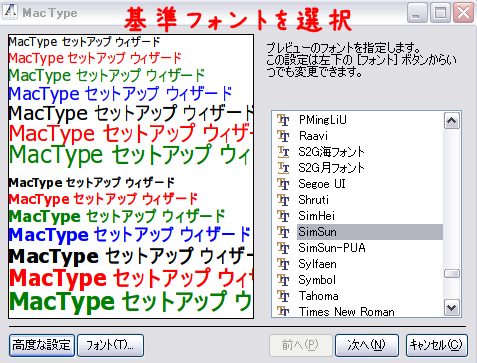Click the font icon next to Symbol
The width and height of the screenshot is (477, 363).
[x=283, y=280]
